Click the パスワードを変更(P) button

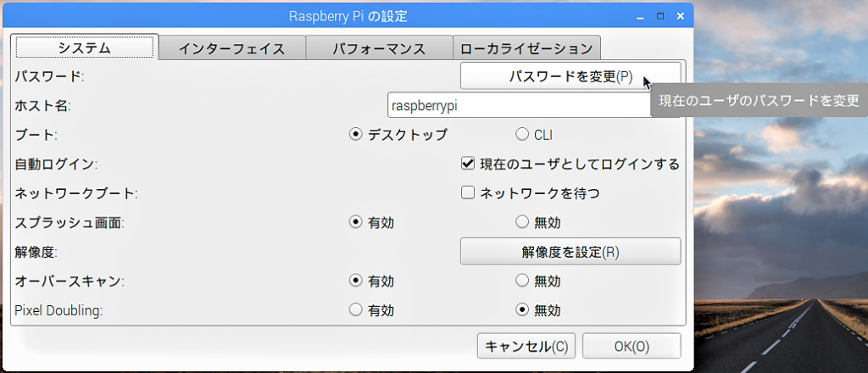tap(570, 75)
